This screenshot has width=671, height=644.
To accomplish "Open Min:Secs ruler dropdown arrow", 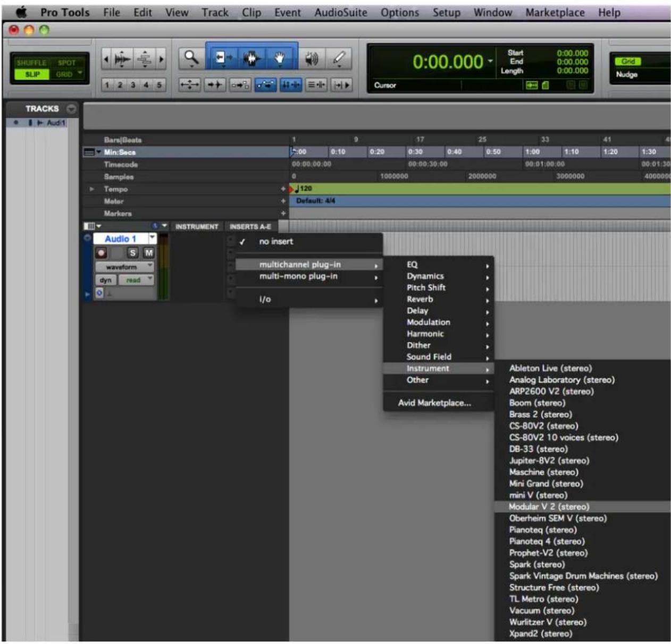I will [x=99, y=152].
